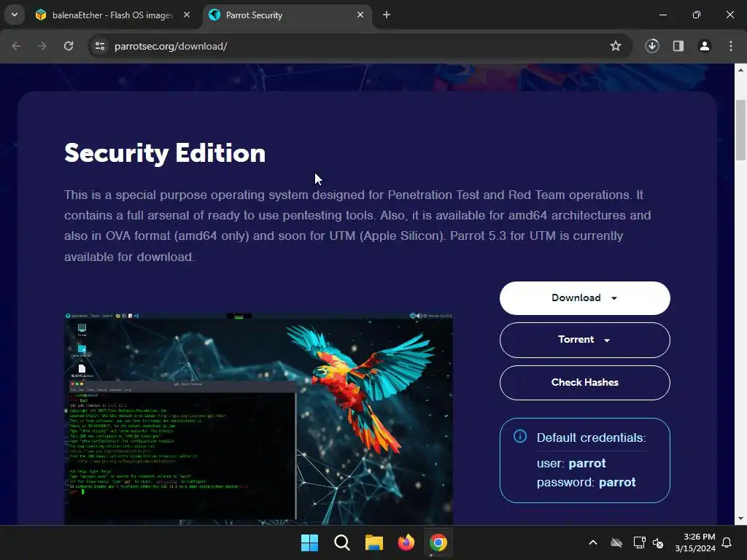Expand the Torrent dropdown button
747x560 pixels.
point(584,340)
